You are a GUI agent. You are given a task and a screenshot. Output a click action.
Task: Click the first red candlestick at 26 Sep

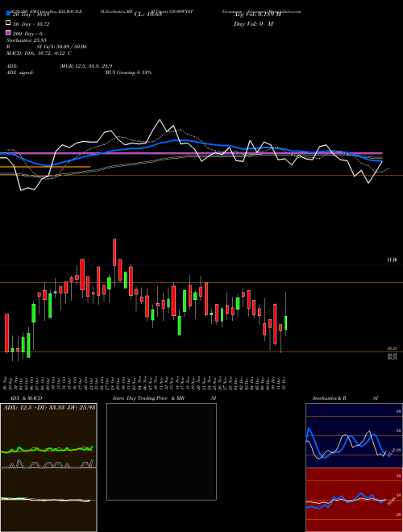[x=6, y=332]
